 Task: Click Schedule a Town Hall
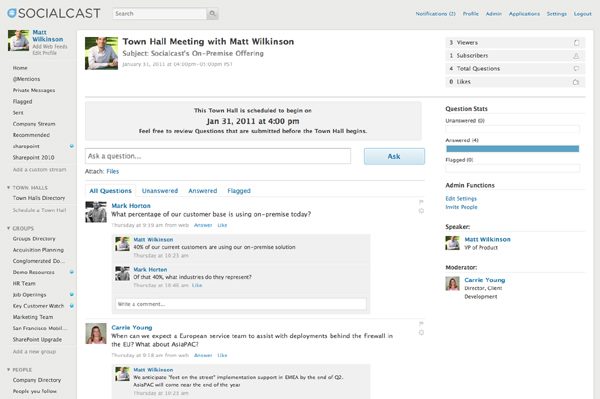(39, 210)
